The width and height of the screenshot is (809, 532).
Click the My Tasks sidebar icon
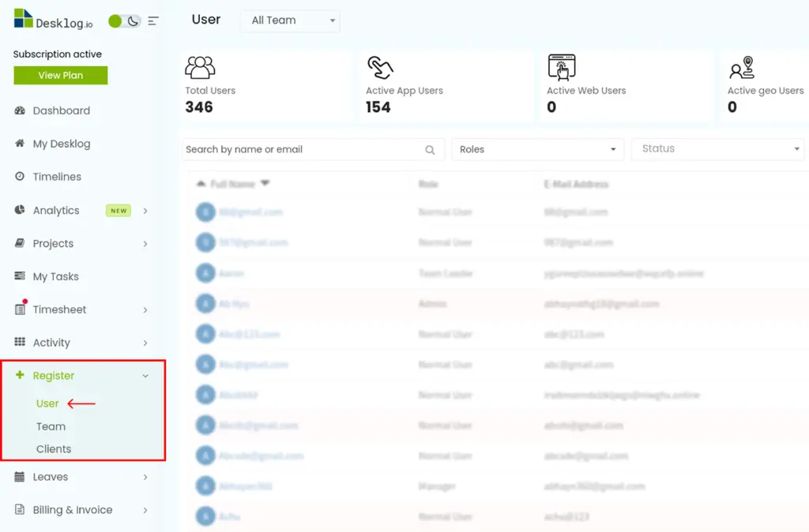[20, 277]
